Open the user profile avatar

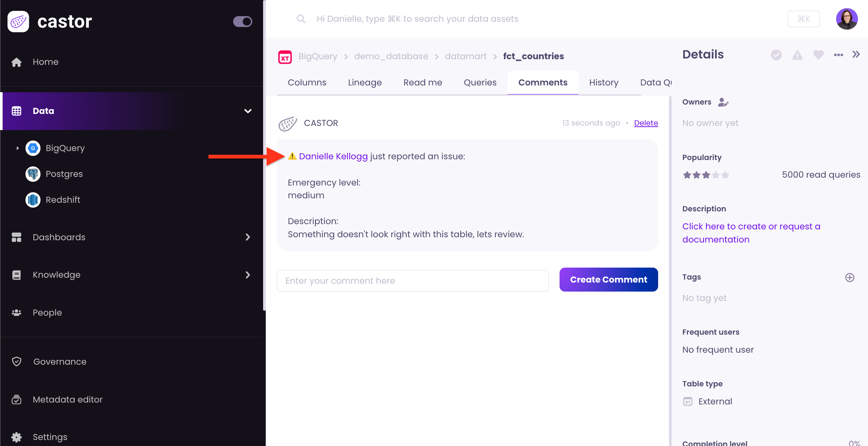[x=847, y=19]
